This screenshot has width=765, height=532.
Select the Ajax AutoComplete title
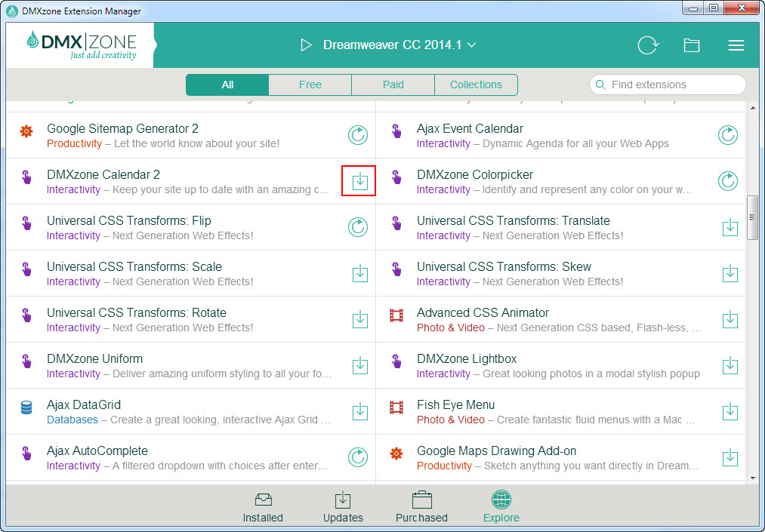pyautogui.click(x=97, y=451)
